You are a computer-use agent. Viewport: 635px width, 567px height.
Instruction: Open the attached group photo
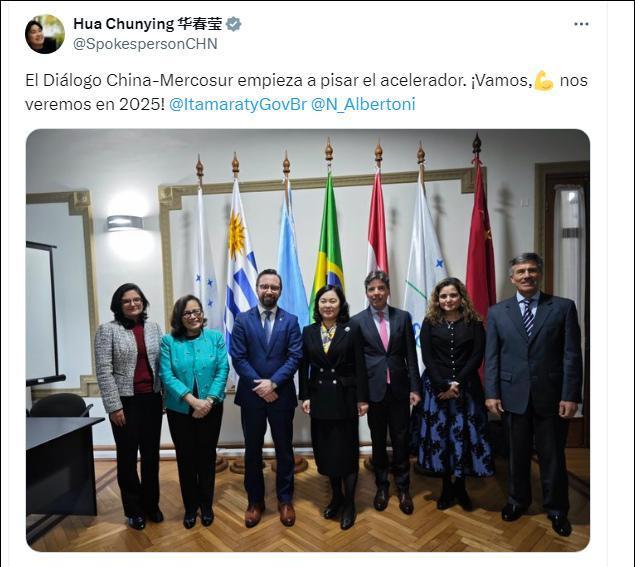[x=308, y=340]
